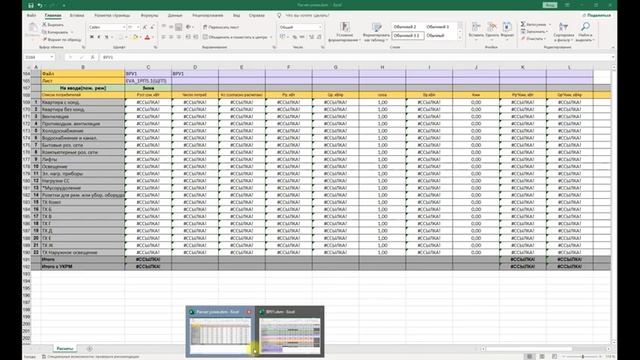The image size is (640, 360).
Task: Center text horizontally
Action: click(171, 37)
